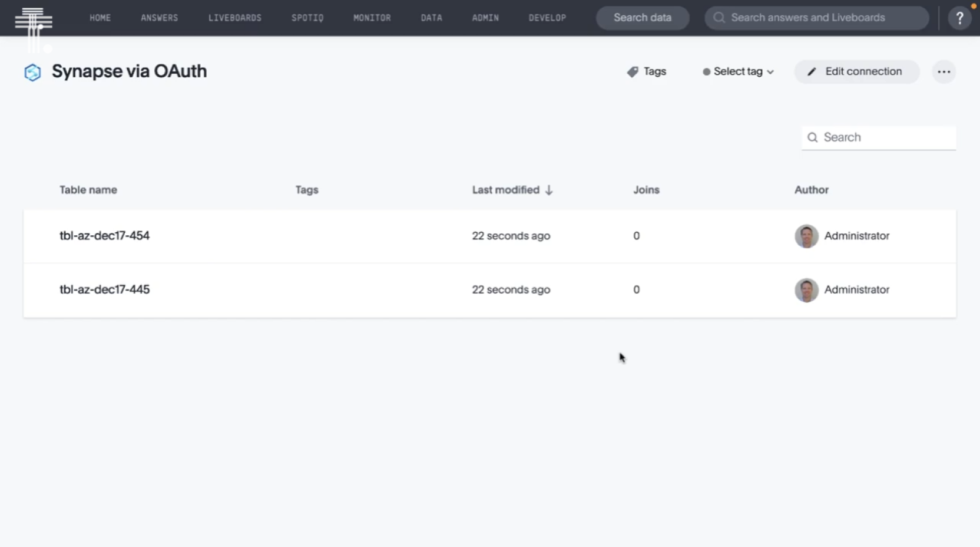Open table tbl-az-dec17-445
This screenshot has height=547, width=980.
point(104,289)
